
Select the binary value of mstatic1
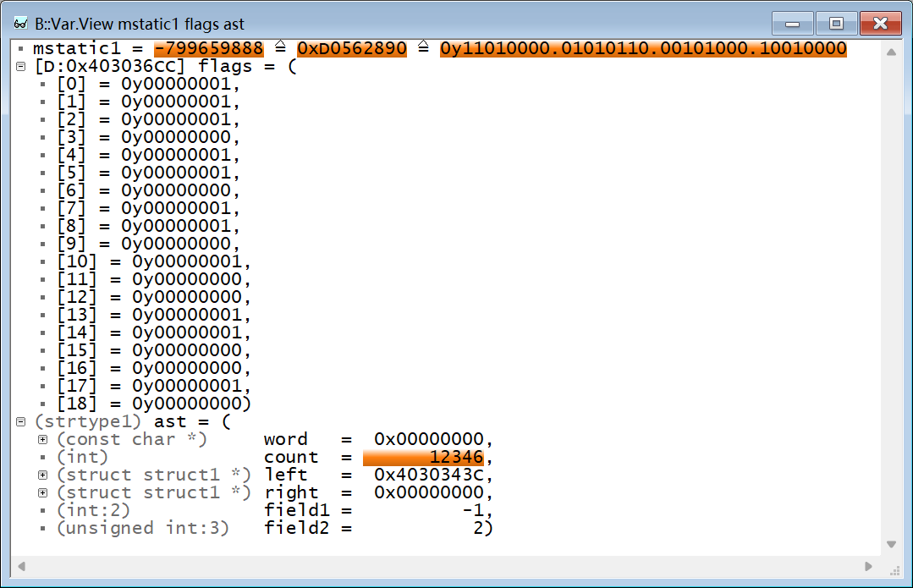pyautogui.click(x=643, y=48)
